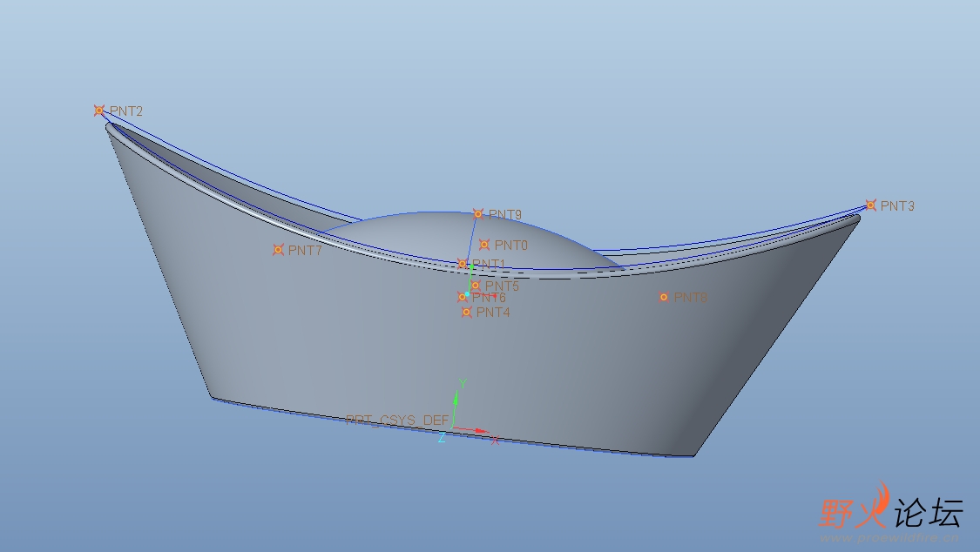Click the PNT3 text label
980x552 pixels.
coord(897,206)
